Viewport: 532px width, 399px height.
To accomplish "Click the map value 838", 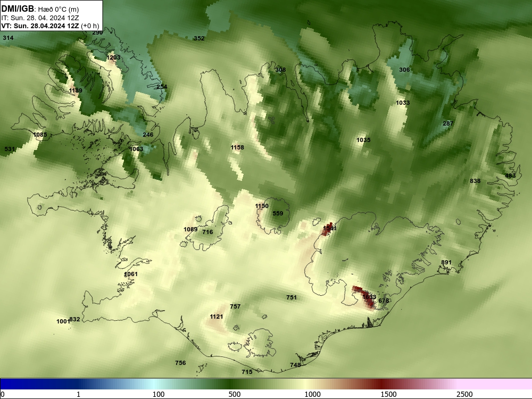I will (475, 181).
